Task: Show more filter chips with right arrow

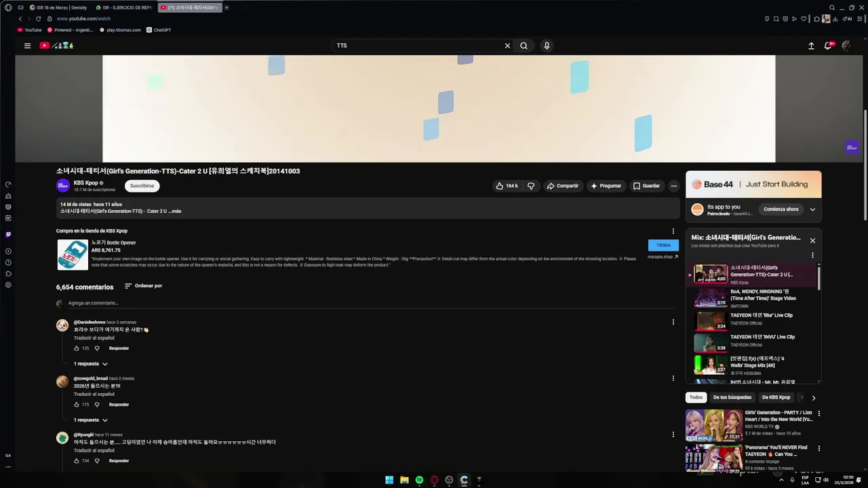Action: click(814, 398)
